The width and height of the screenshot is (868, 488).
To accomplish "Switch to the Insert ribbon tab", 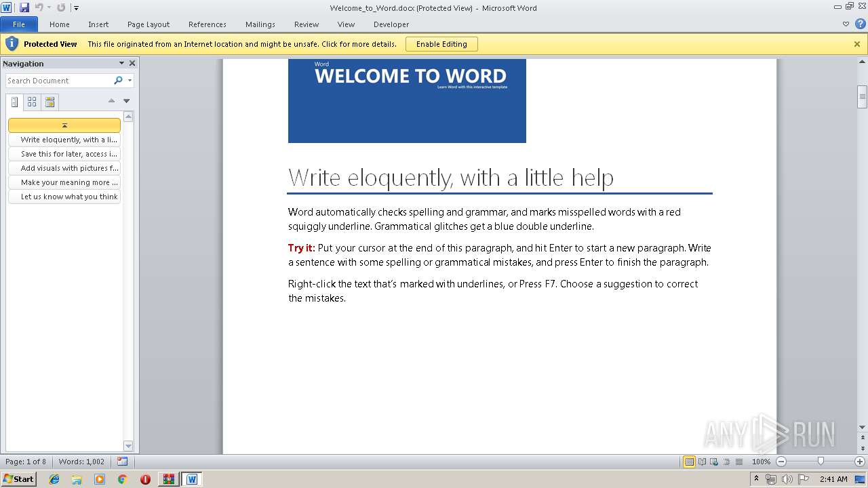I will 98,24.
